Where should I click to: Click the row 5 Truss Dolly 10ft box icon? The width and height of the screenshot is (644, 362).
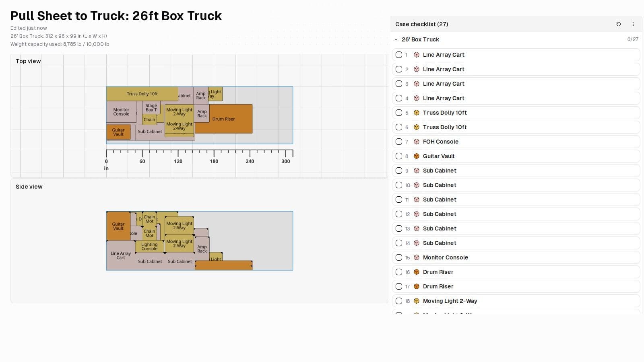417,113
